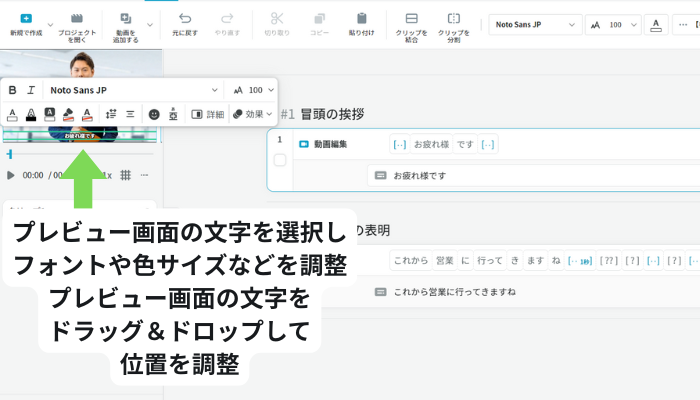Pick black text outline color swatch
Image resolution: width=700 pixels, height=400 pixels.
point(31,115)
